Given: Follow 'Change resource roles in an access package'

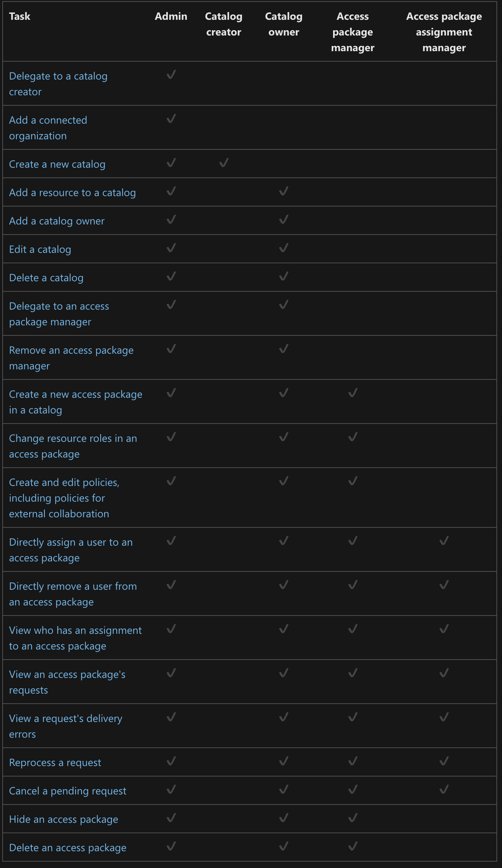Looking at the screenshot, I should click(x=73, y=446).
